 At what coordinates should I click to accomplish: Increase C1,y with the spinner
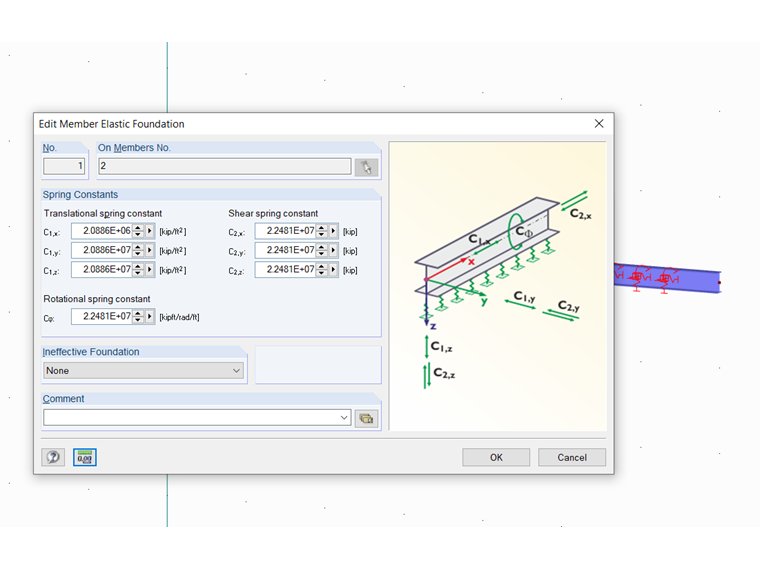coord(138,247)
